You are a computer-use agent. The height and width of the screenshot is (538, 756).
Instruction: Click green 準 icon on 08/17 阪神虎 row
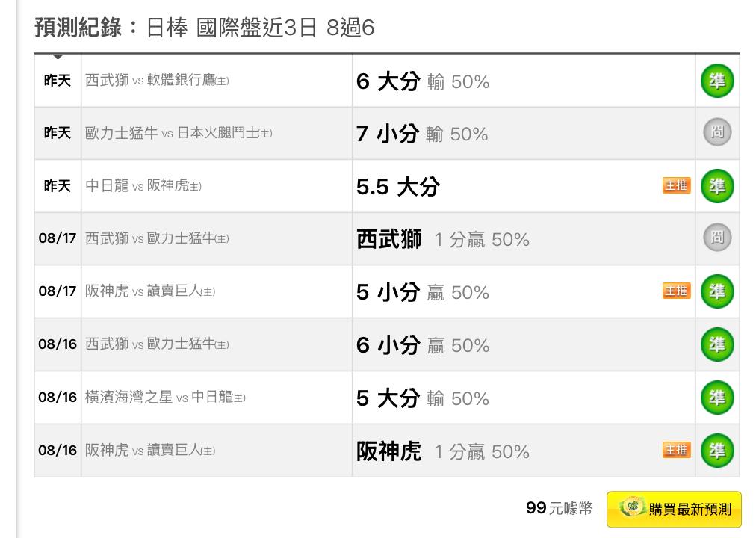717,291
